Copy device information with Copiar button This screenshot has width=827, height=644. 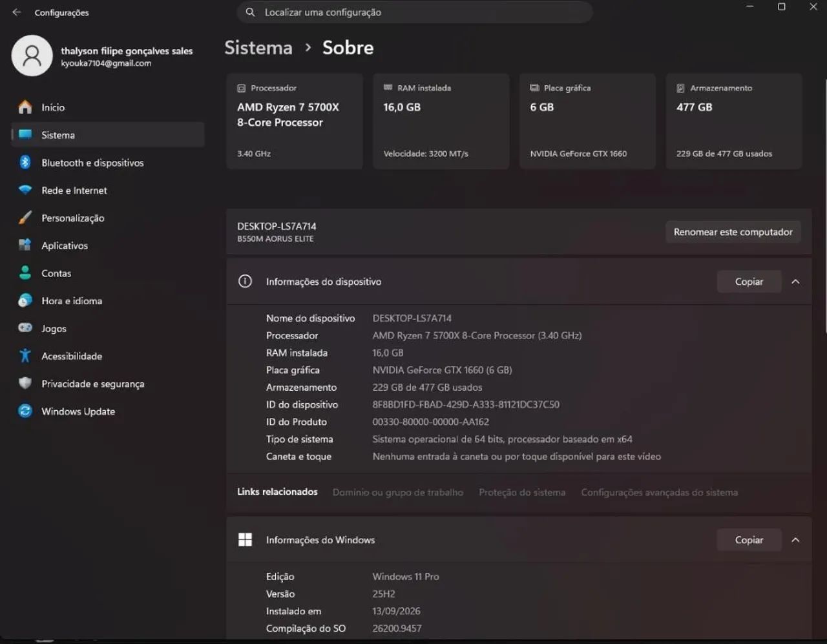(749, 282)
